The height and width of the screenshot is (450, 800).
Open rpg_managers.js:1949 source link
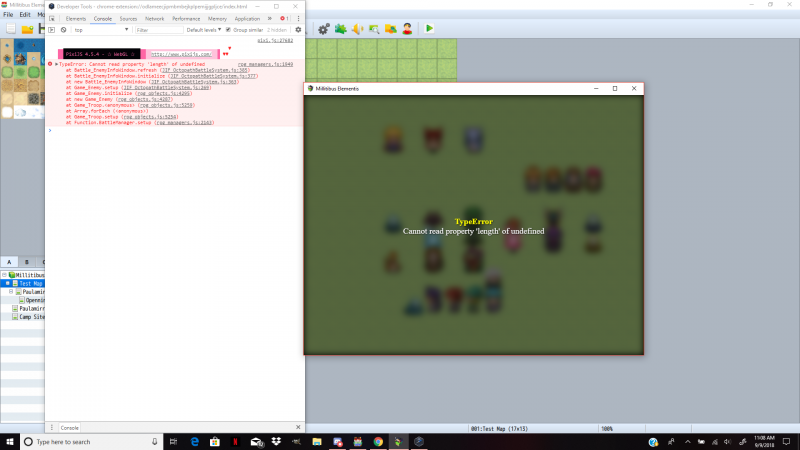point(265,64)
